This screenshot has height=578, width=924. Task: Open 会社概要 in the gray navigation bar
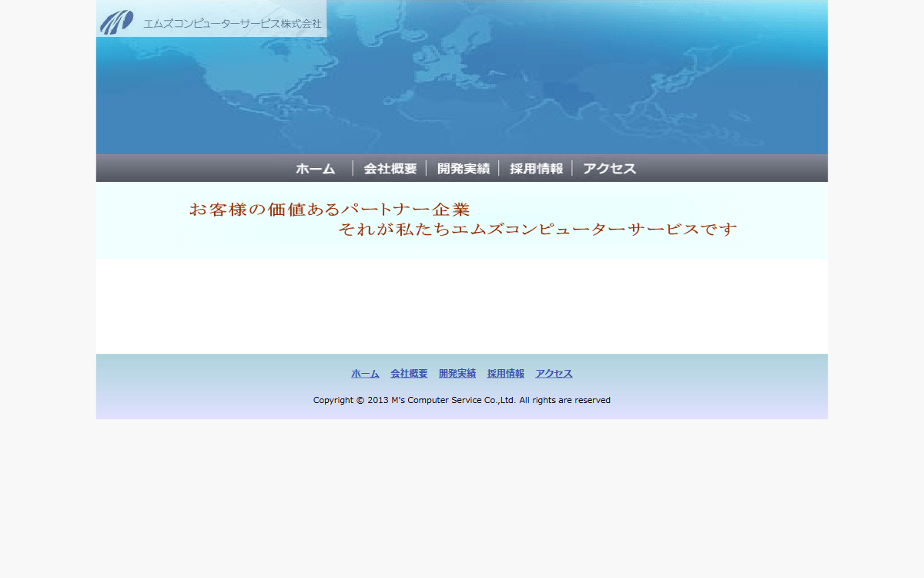(x=390, y=169)
